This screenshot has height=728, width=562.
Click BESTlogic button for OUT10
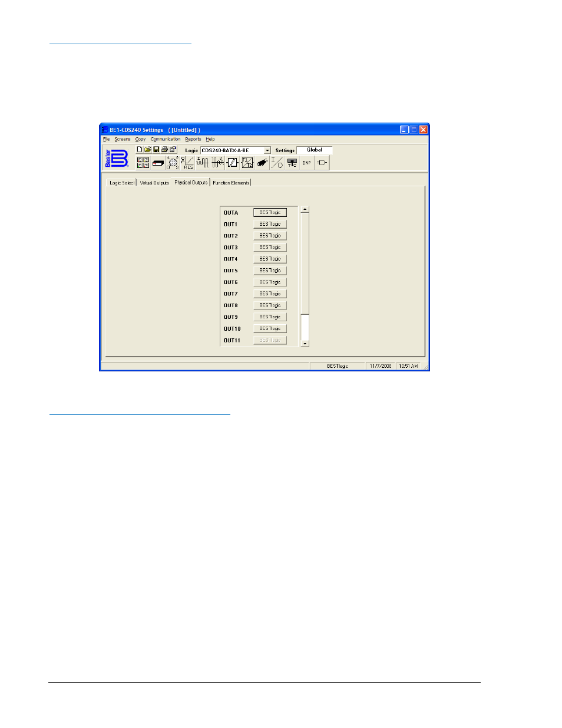tap(270, 328)
